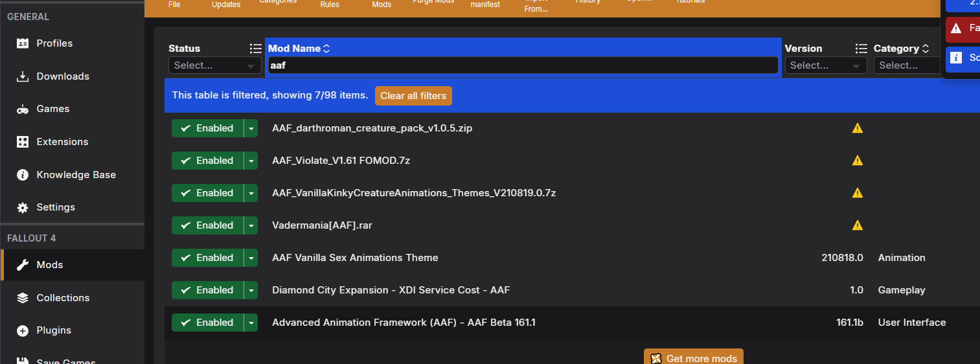Expand status arrow for AAF_darthroman_creature_pack
The width and height of the screenshot is (980, 364).
coord(251,128)
